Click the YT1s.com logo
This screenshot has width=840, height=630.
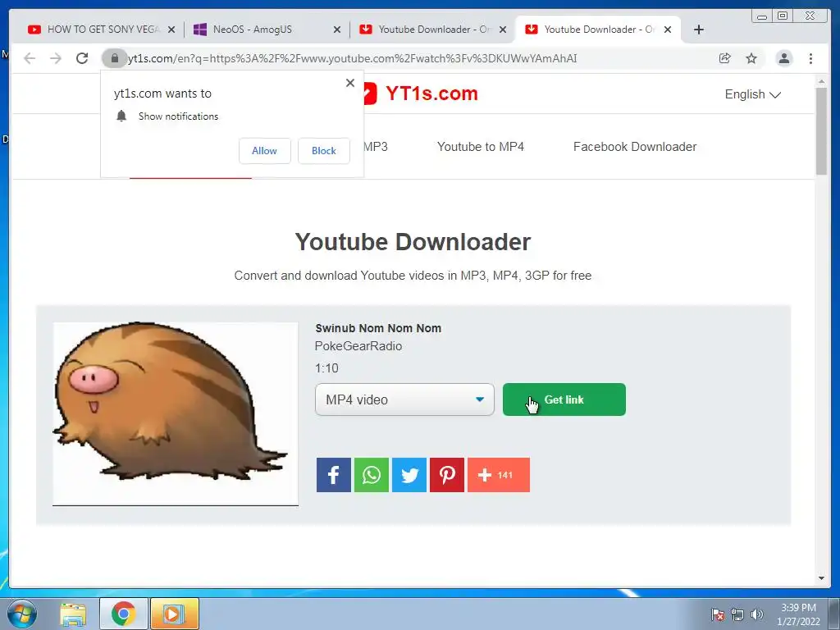point(419,94)
